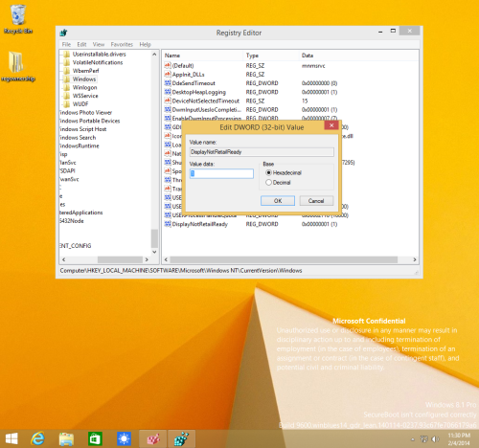The height and width of the screenshot is (448, 479).
Task: Click the mnmsrvc data value
Action: [313, 66]
